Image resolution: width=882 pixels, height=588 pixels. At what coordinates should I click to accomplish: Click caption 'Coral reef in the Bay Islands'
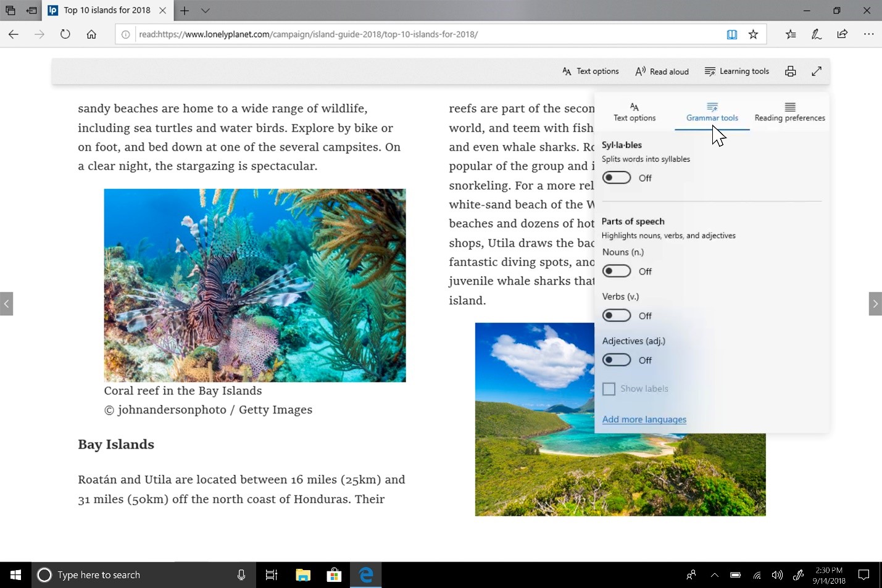coord(183,391)
